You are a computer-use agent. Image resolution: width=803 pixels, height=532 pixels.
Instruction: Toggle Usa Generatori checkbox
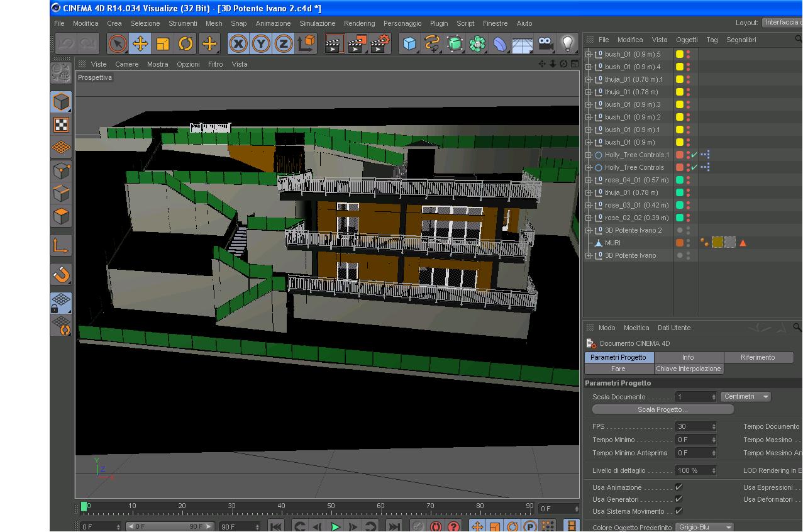(678, 499)
